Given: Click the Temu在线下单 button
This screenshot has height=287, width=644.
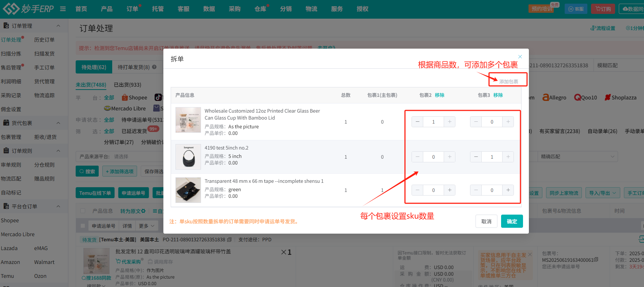Looking at the screenshot, I should (95, 193).
